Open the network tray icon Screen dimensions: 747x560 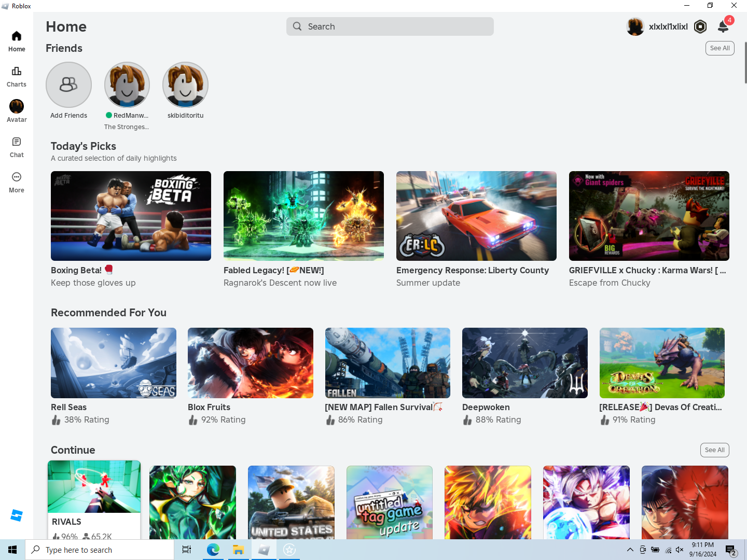pyautogui.click(x=668, y=550)
